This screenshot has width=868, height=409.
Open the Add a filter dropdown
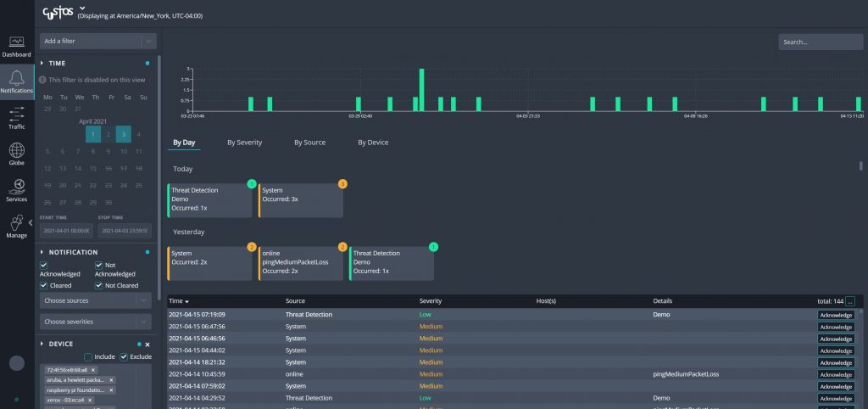(97, 41)
